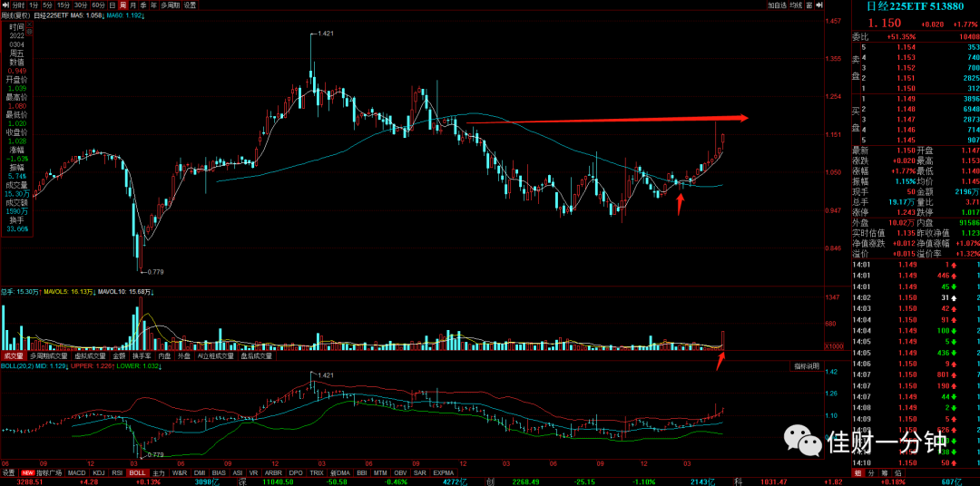Select the 成交量 volume tab

click(14, 356)
